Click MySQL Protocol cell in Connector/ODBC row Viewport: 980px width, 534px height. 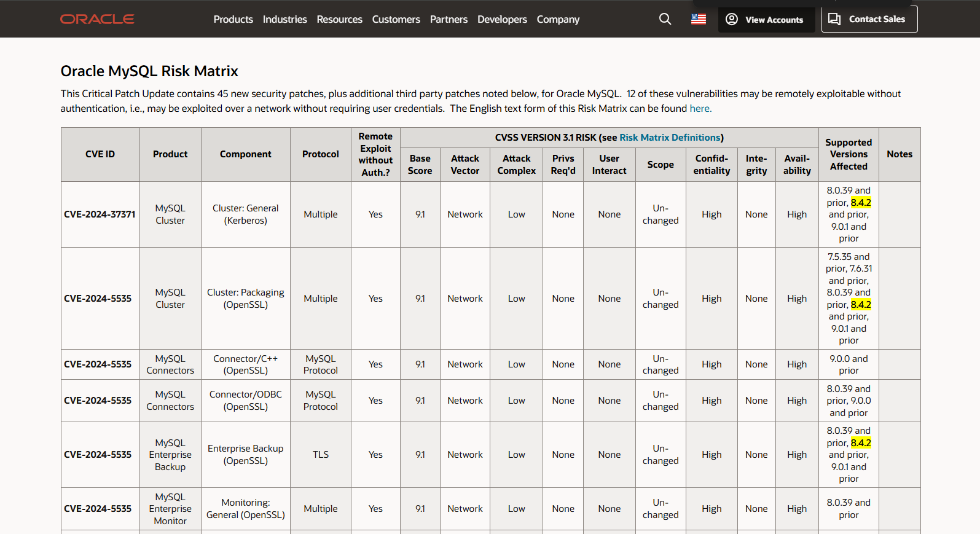click(x=321, y=401)
